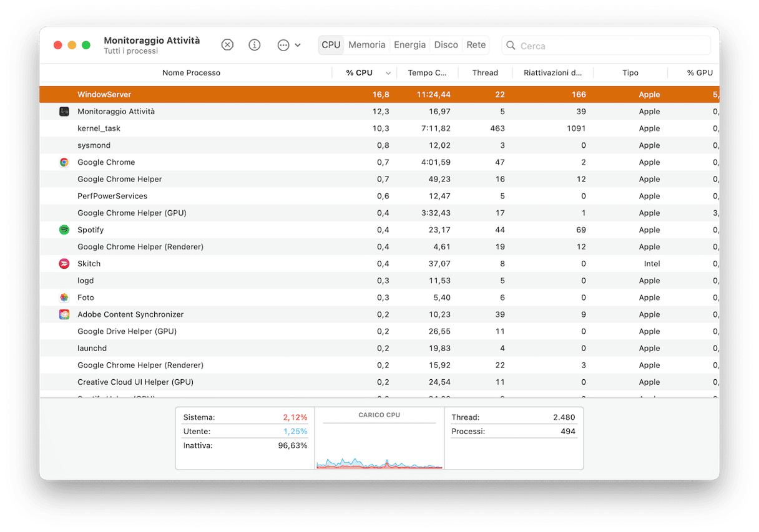Click the Intel type cell for Skitch
This screenshot has width=759, height=532.
(x=652, y=264)
